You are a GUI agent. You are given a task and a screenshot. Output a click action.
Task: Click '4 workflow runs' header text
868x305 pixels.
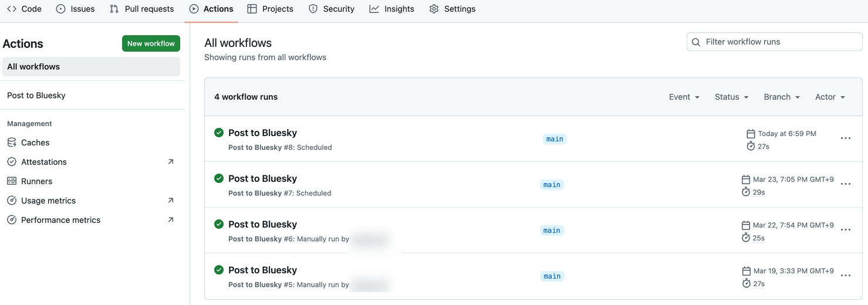point(246,97)
